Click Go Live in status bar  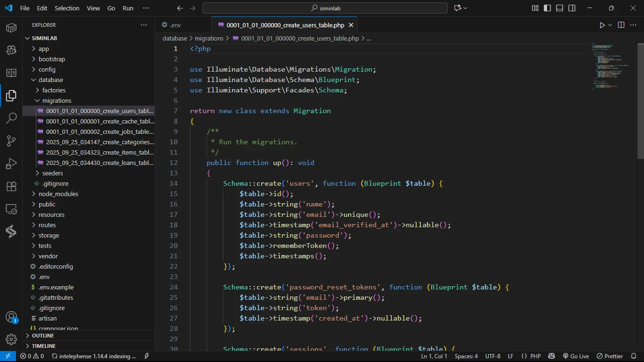tap(576, 356)
